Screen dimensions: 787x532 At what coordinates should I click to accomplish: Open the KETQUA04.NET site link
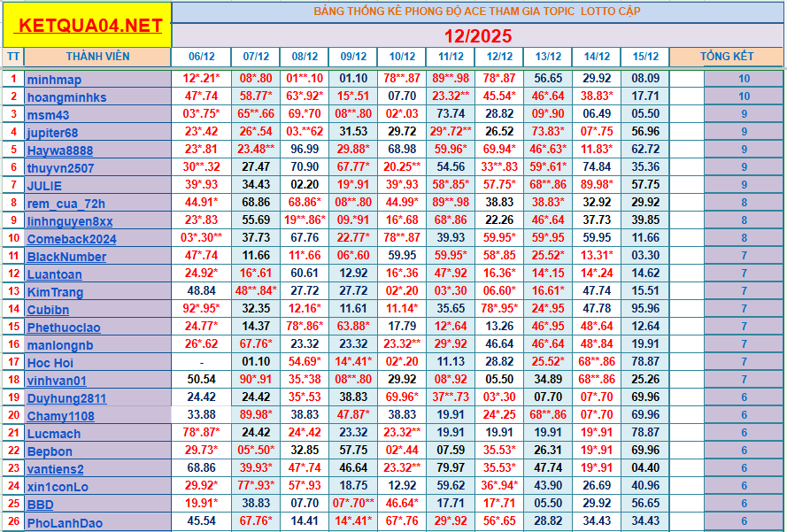pos(92,26)
